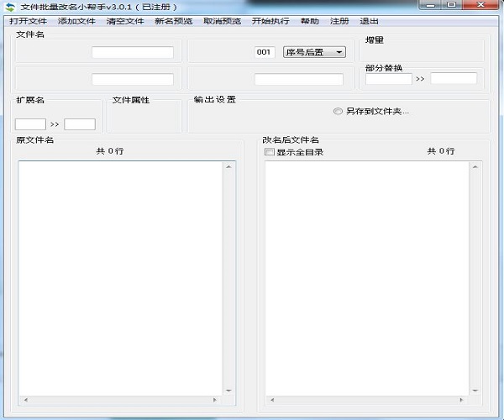Viewport: 504px width, 420px height.
Task: Click the 001 sequence number field
Action: tap(265, 52)
